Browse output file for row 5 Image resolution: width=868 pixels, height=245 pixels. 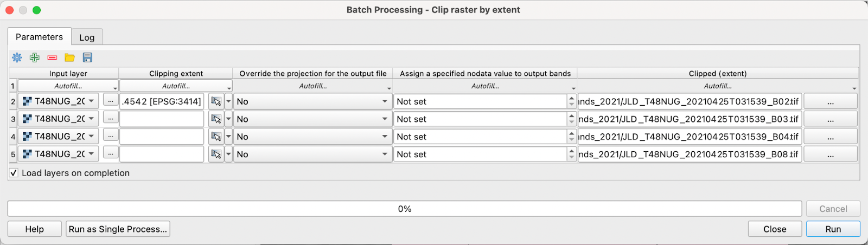[x=830, y=154]
